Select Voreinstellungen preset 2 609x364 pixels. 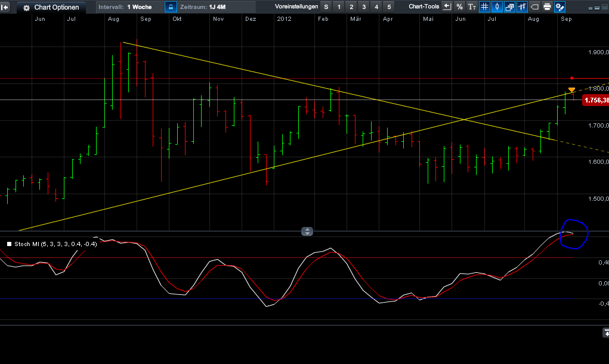351,7
